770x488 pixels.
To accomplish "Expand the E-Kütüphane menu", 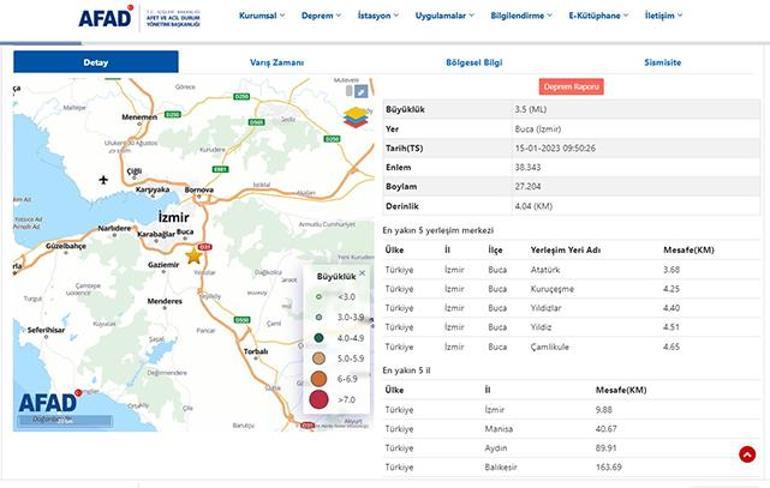I will pos(599,16).
